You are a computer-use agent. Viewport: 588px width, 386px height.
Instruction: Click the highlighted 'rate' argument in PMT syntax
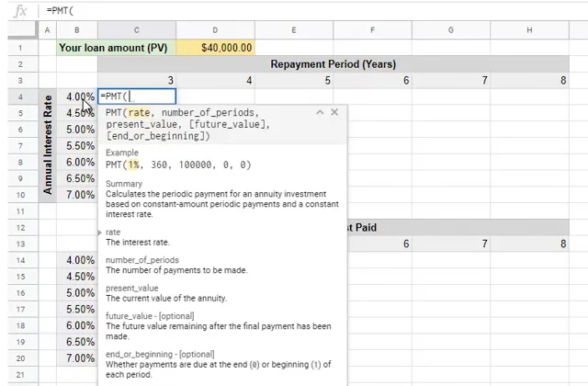click(x=139, y=112)
